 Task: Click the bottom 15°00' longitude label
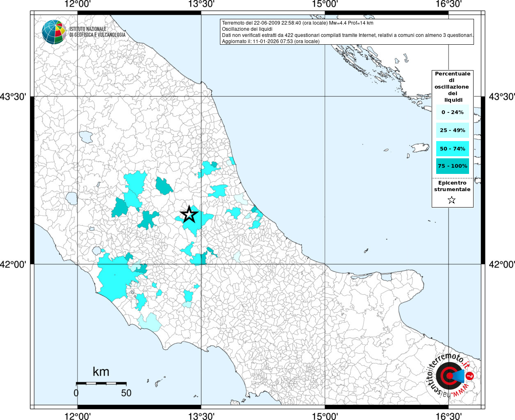click(x=325, y=416)
